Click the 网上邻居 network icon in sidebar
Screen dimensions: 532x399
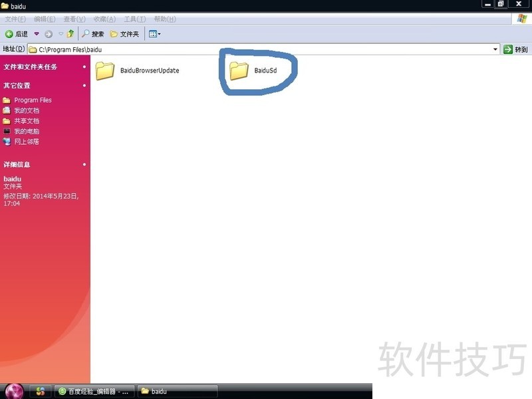tap(7, 142)
